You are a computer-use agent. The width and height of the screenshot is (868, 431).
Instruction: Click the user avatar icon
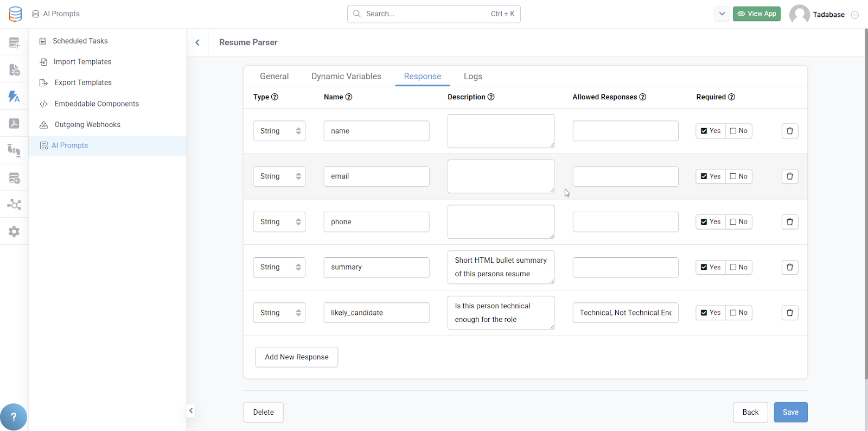pyautogui.click(x=799, y=14)
